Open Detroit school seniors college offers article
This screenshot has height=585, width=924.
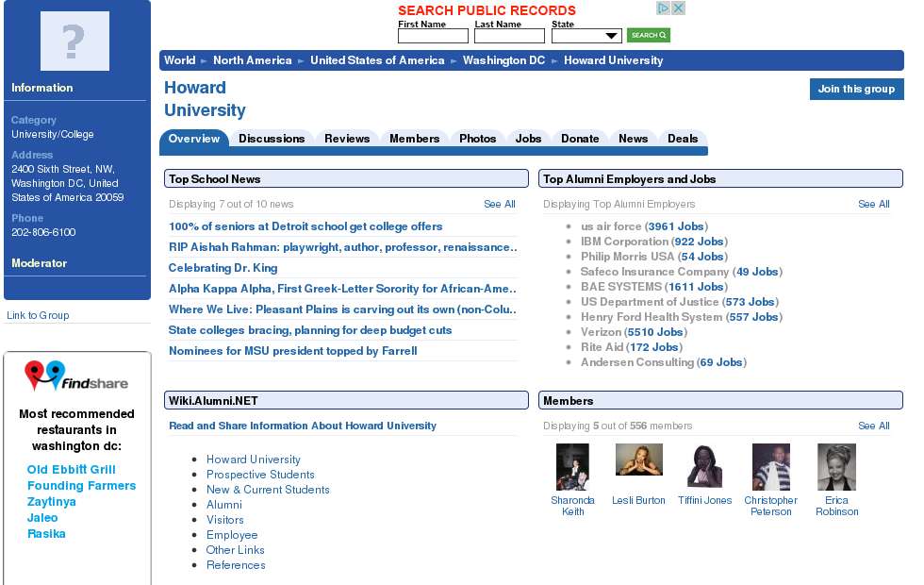pos(305,226)
